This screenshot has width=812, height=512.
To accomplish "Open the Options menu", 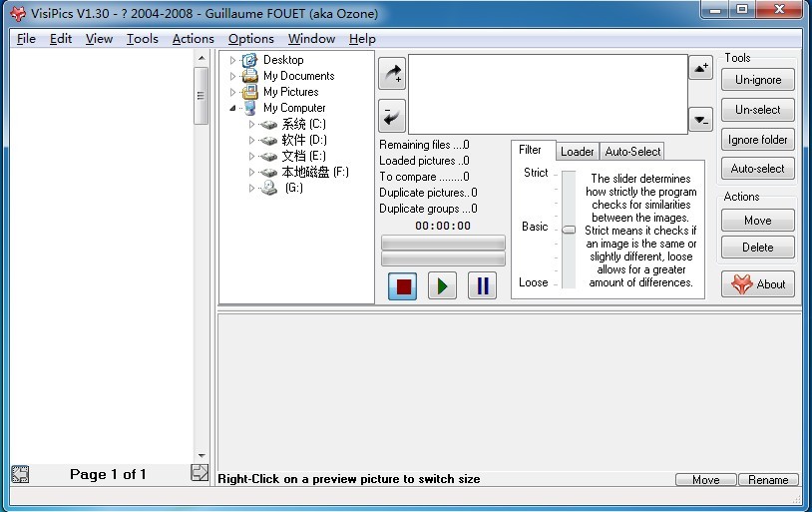I will point(250,39).
